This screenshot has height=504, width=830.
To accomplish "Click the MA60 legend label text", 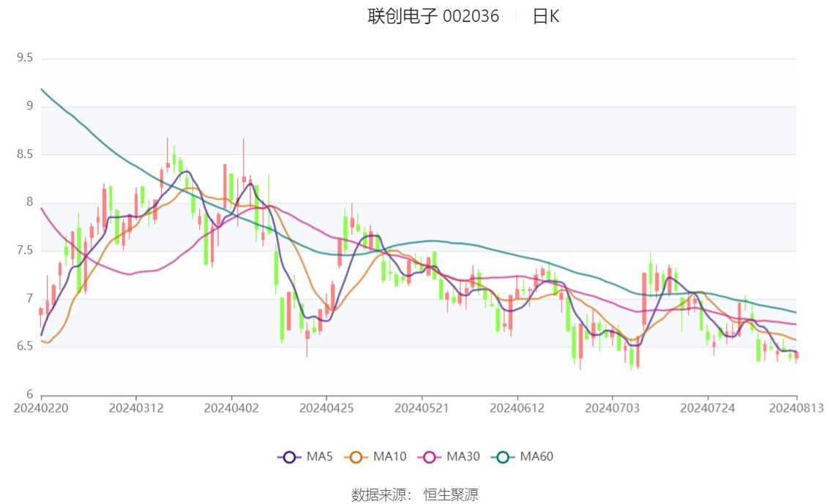I will (536, 456).
